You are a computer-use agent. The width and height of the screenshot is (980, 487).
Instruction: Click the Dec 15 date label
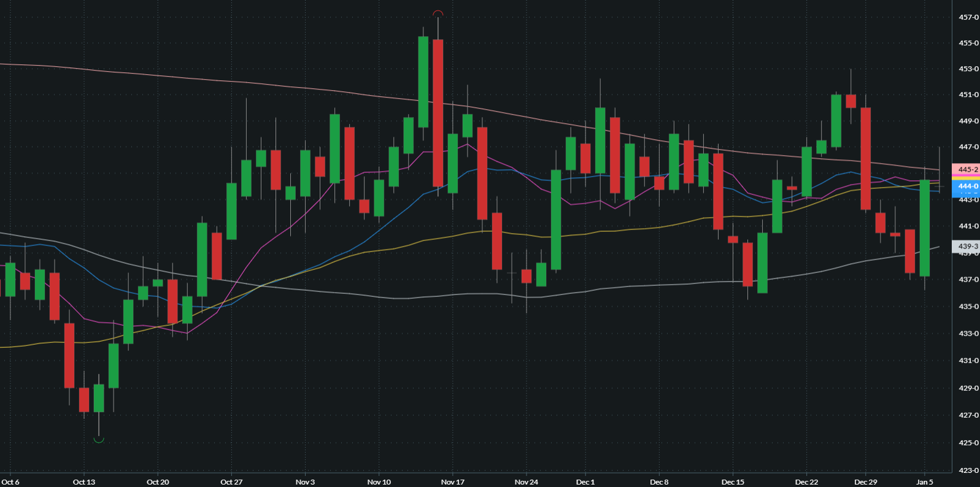(733, 482)
